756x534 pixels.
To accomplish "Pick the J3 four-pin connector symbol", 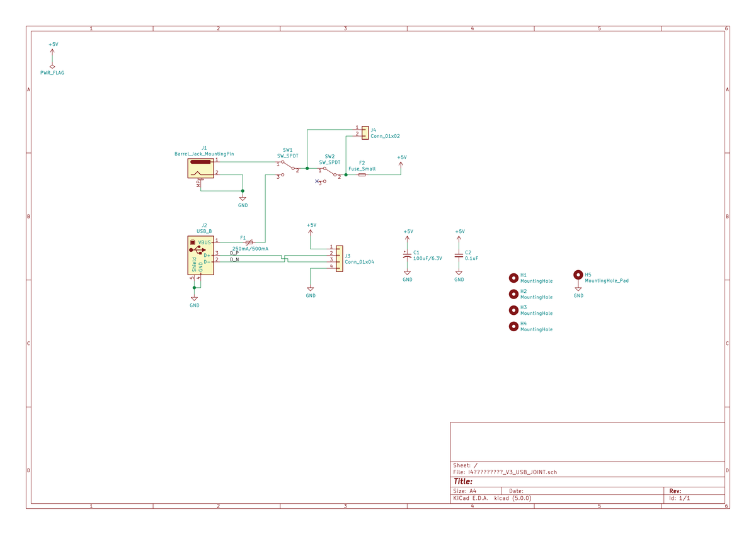I will tap(340, 259).
